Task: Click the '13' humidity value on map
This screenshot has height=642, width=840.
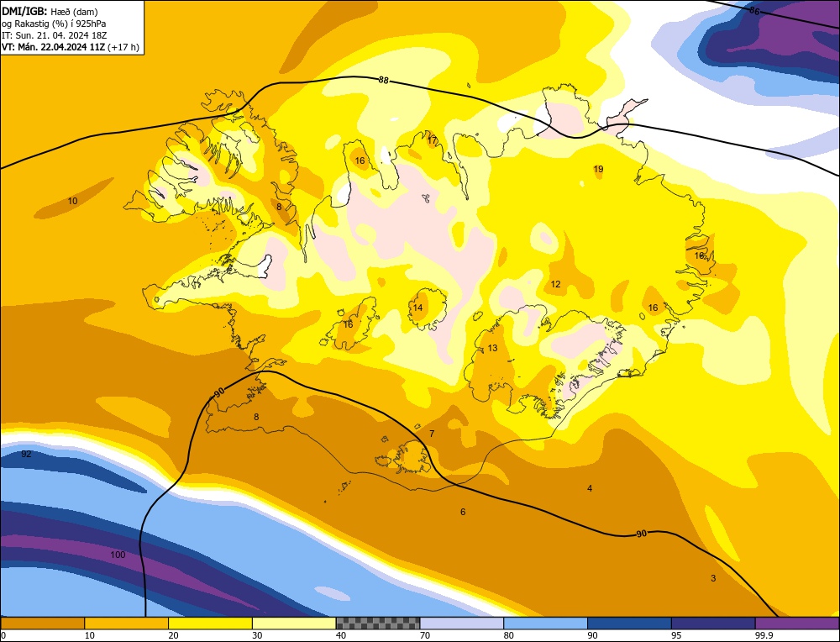Action: pos(492,349)
